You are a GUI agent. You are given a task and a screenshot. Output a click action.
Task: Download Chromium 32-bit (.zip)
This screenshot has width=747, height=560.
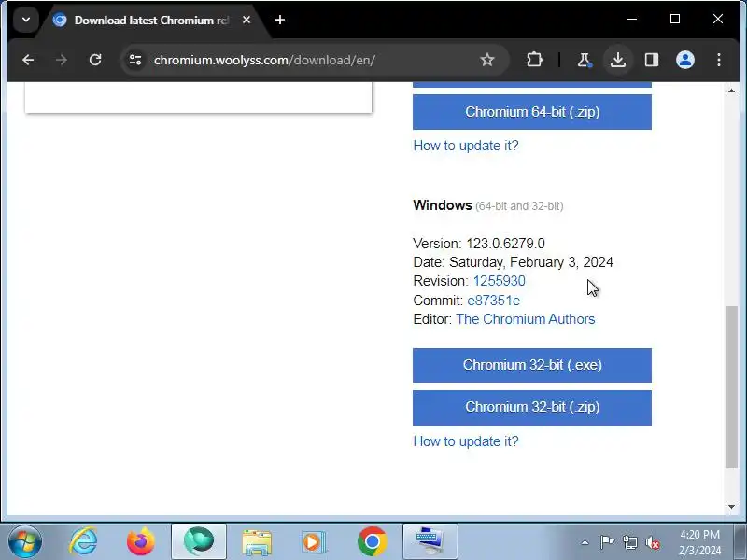coord(532,408)
